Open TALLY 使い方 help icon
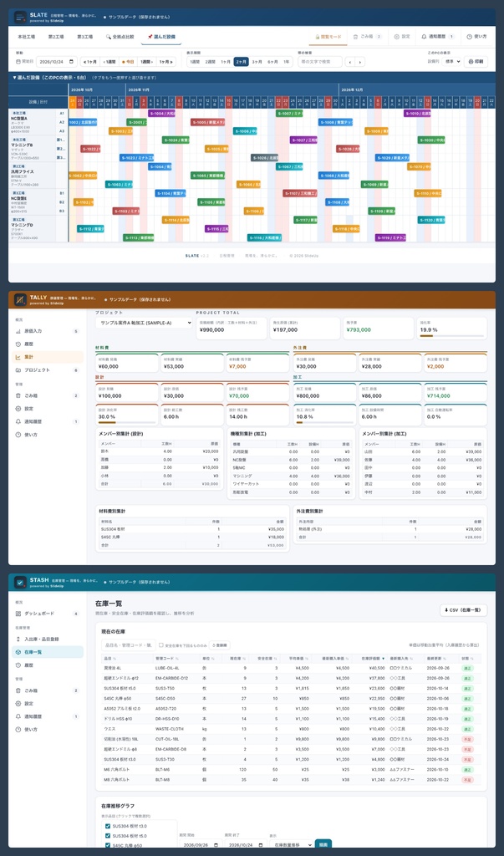Viewport: 504px width, 856px height. tap(18, 435)
